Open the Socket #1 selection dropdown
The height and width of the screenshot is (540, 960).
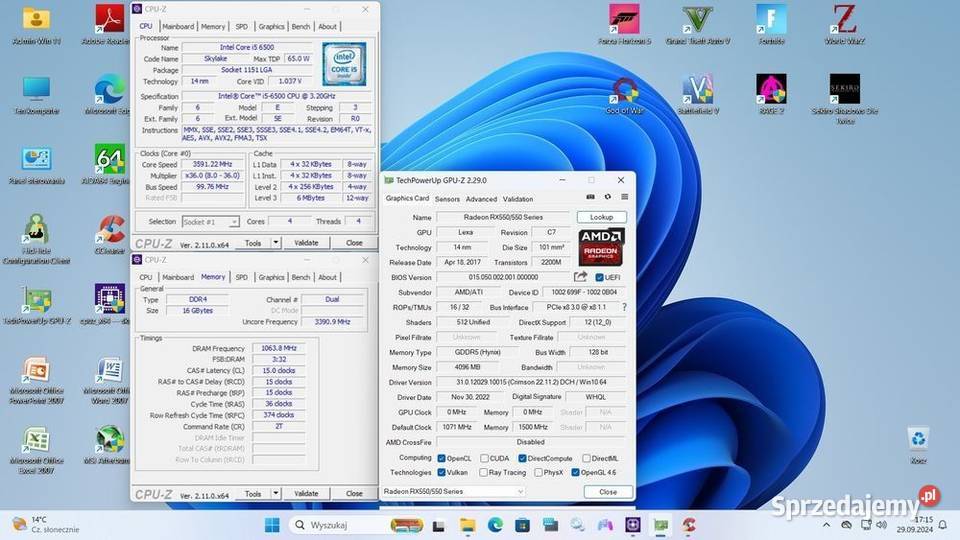tap(210, 222)
